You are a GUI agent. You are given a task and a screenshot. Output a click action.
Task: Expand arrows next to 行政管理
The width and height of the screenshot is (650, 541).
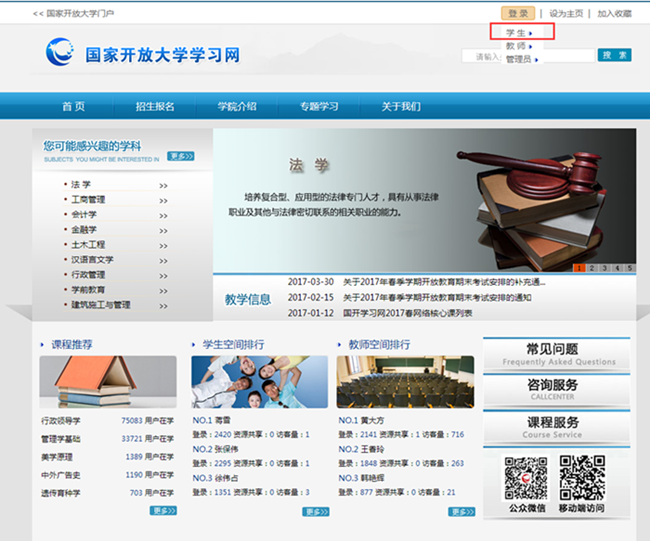(163, 276)
